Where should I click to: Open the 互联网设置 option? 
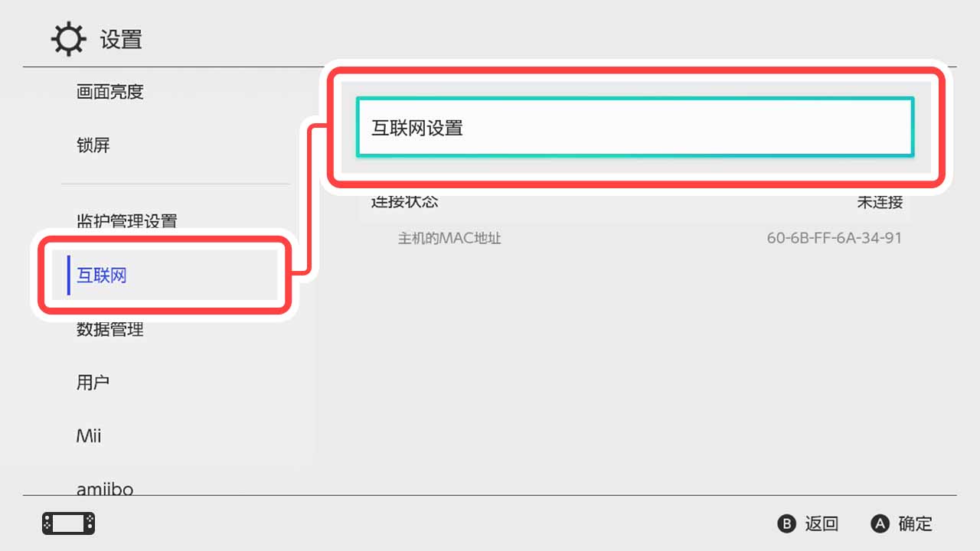coord(635,128)
